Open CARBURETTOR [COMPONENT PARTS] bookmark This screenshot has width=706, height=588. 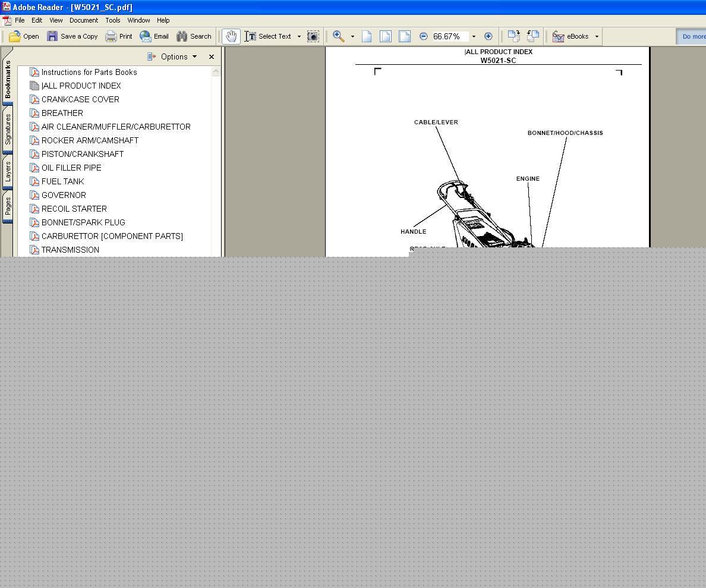point(112,236)
